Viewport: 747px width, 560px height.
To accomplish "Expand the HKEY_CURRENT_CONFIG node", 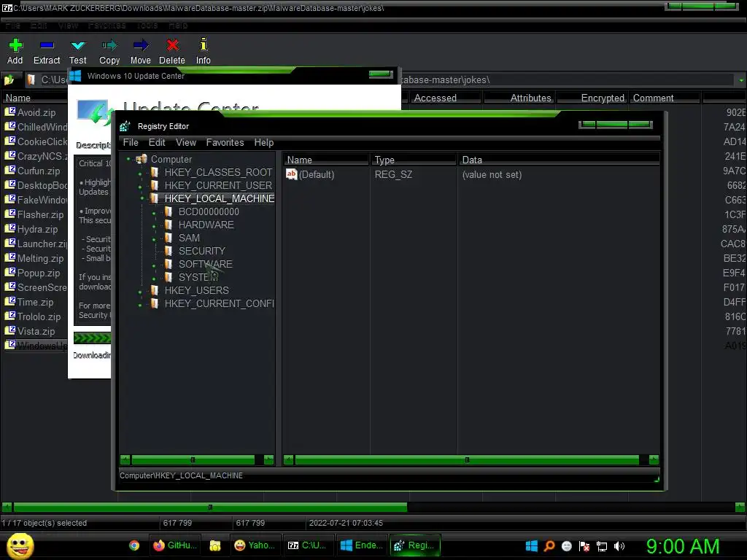I will (140, 305).
